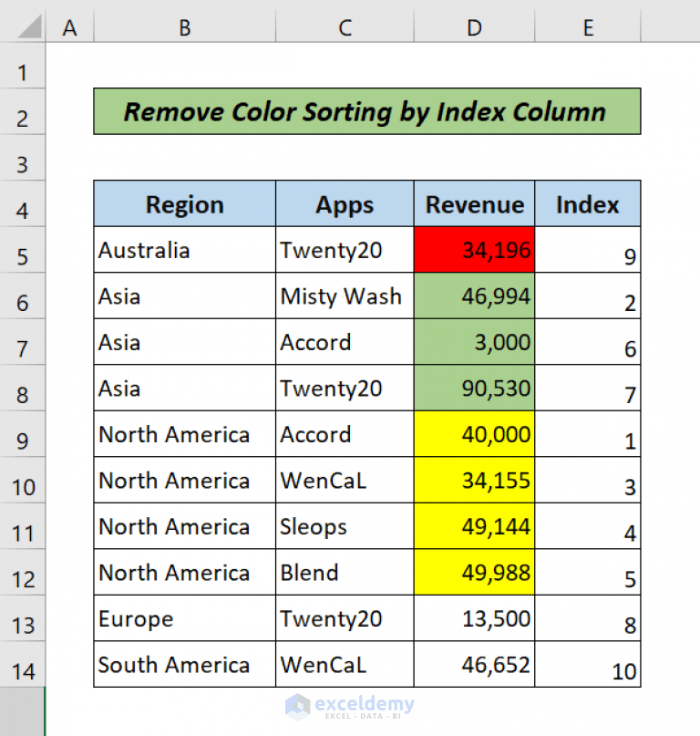Select the cell 46,652

tap(474, 665)
